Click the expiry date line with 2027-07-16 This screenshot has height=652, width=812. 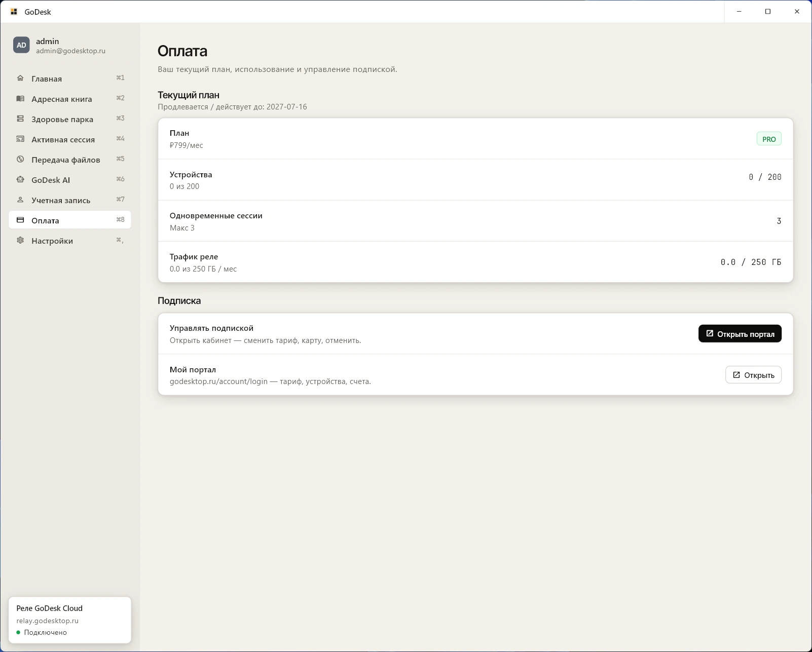[232, 107]
